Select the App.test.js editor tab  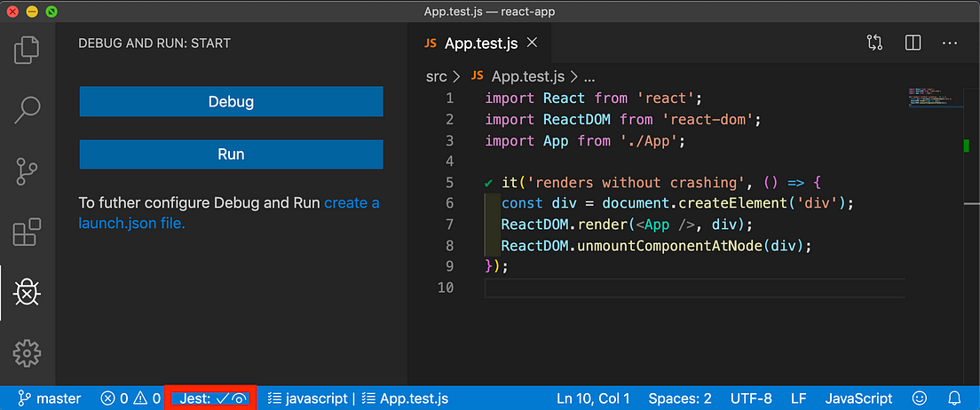(x=480, y=43)
